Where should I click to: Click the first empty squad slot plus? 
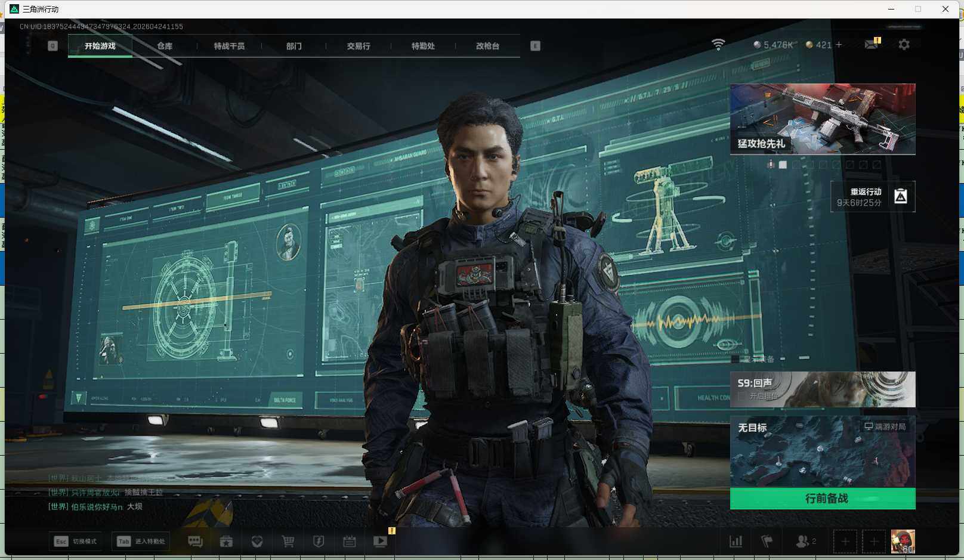845,542
